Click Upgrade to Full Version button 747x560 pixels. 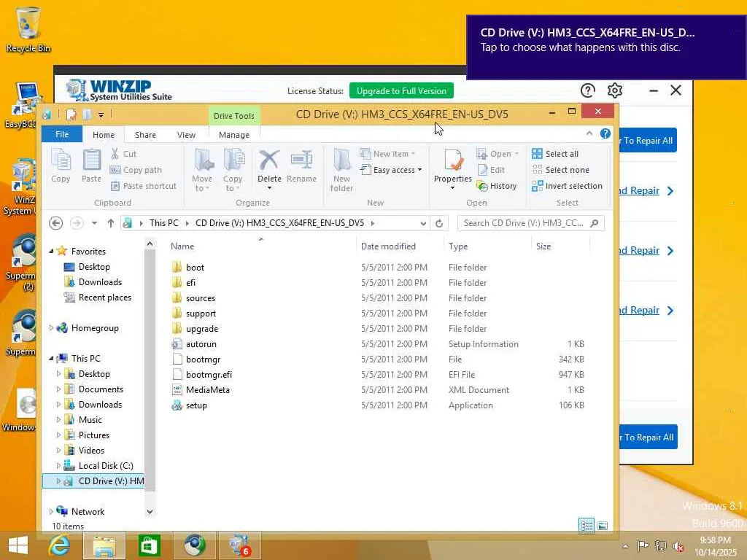pyautogui.click(x=401, y=90)
